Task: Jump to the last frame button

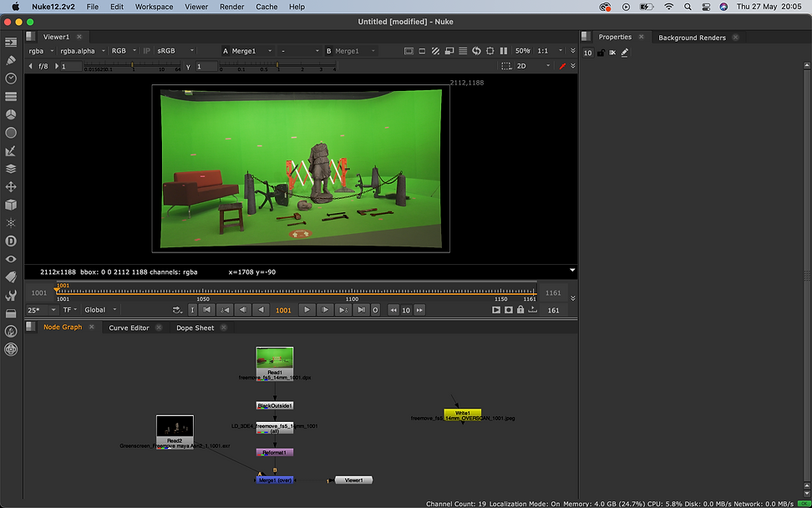Action: coord(361,310)
